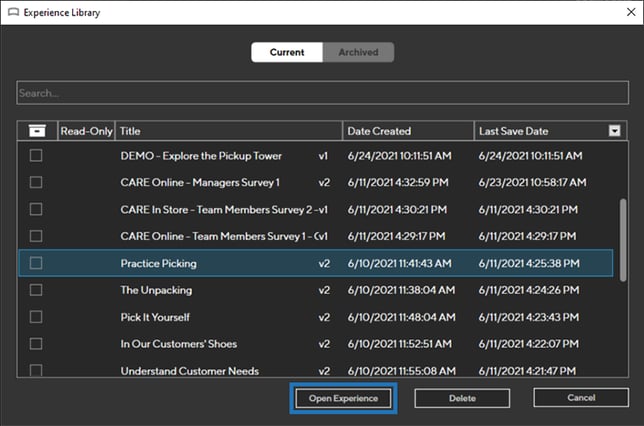Click date created '6/11/2021 4:32:59 PM'
644x426 pixels.
point(398,182)
